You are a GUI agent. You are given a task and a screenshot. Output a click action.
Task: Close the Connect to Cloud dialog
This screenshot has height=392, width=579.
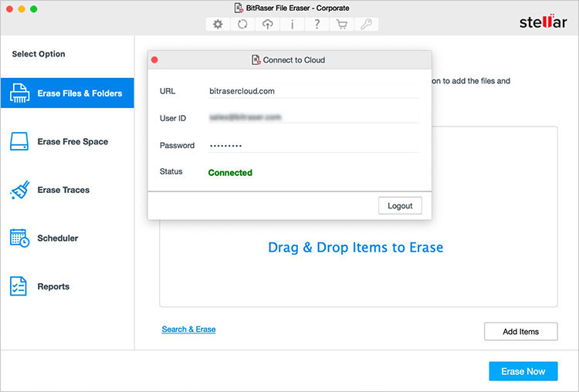pyautogui.click(x=154, y=59)
